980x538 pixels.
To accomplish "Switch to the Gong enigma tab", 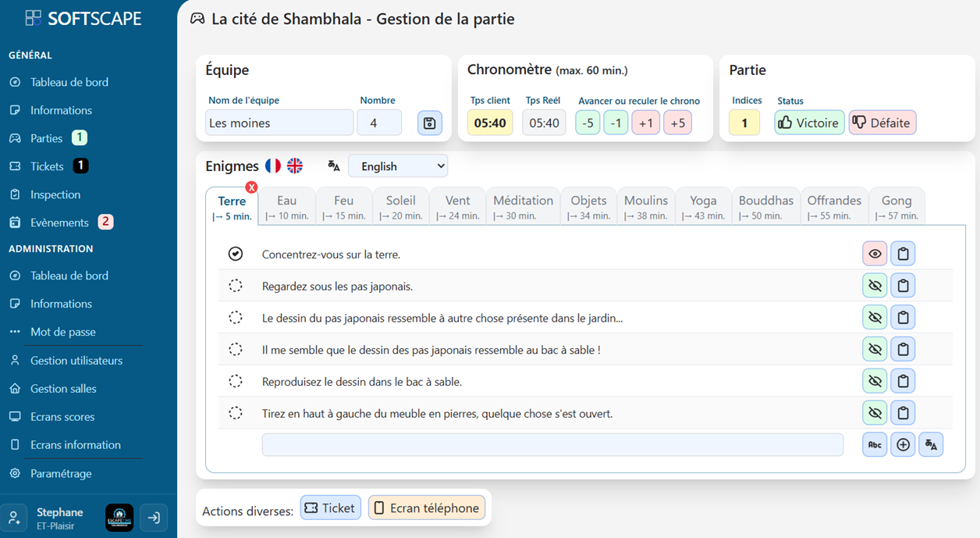I will (x=897, y=207).
